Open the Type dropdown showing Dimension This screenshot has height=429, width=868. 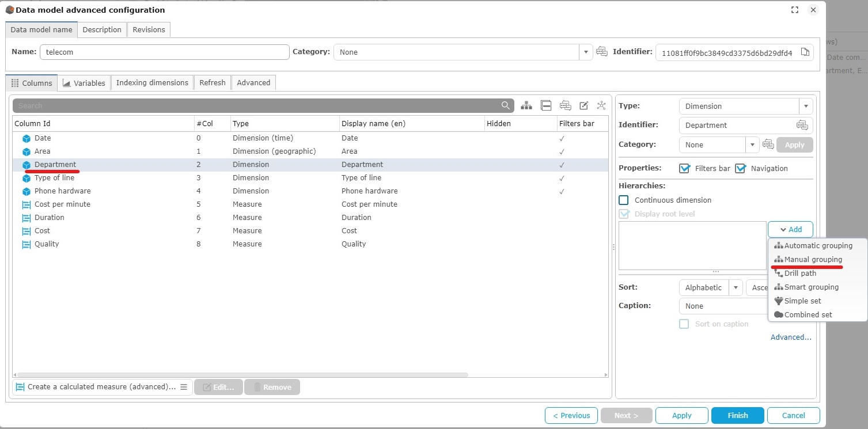pyautogui.click(x=805, y=106)
